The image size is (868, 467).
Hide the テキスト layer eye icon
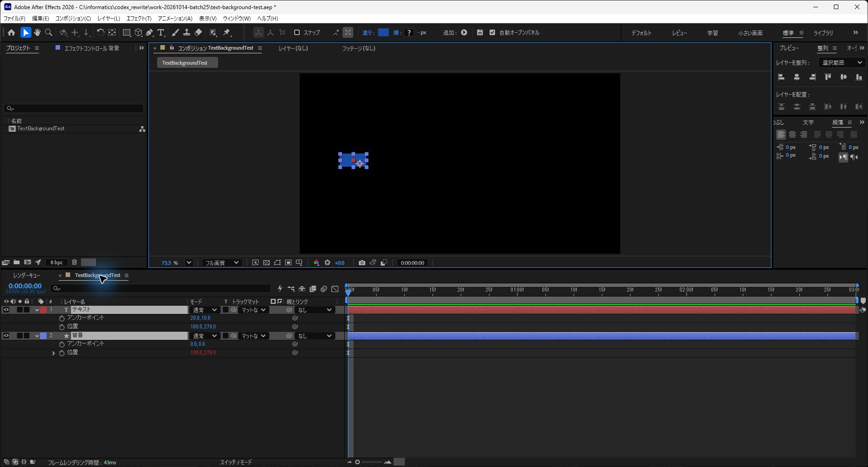click(x=6, y=310)
